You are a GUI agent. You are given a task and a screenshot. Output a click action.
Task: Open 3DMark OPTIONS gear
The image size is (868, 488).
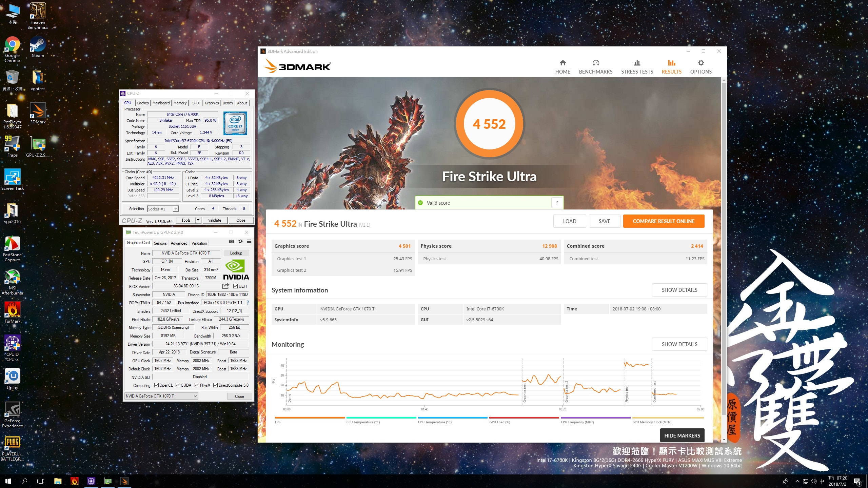click(x=701, y=67)
